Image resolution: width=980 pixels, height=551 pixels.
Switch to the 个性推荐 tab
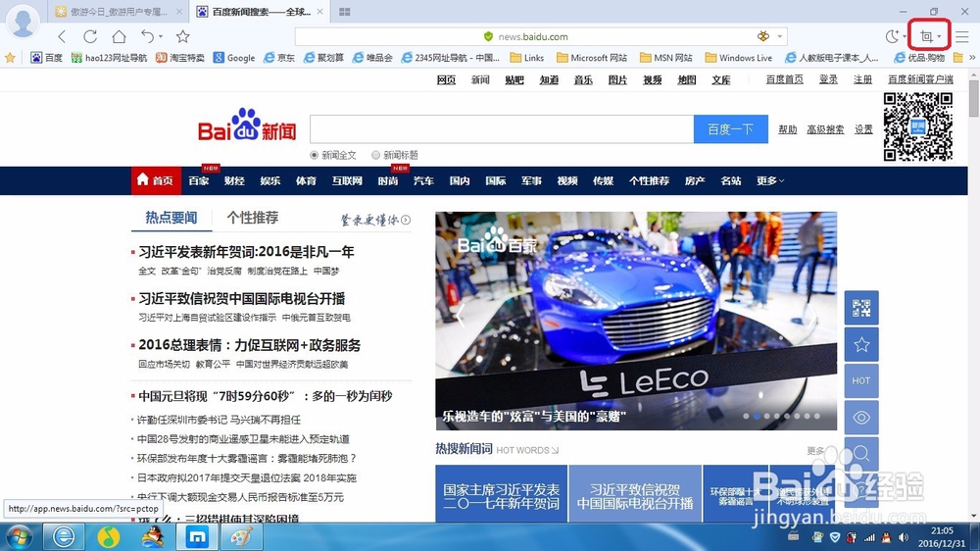253,217
